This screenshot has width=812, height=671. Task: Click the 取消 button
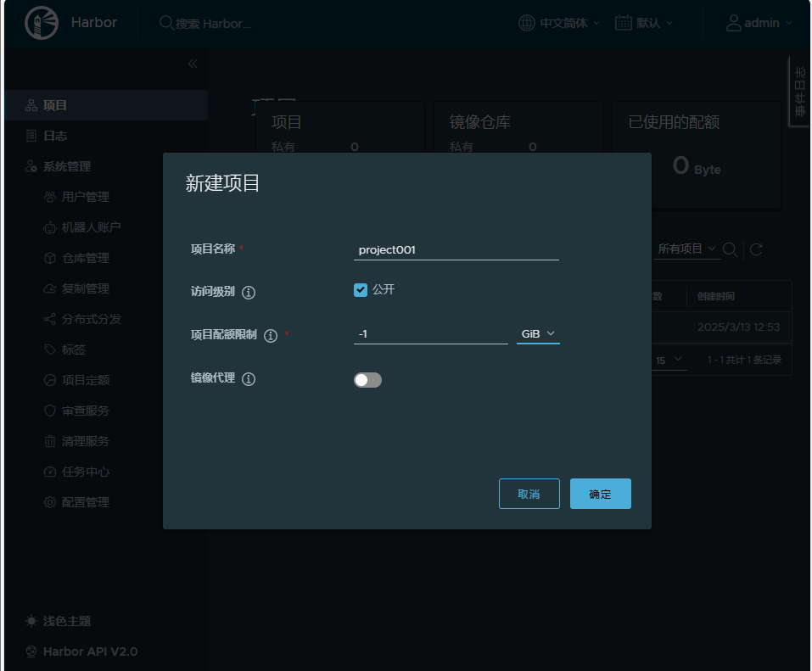(529, 494)
